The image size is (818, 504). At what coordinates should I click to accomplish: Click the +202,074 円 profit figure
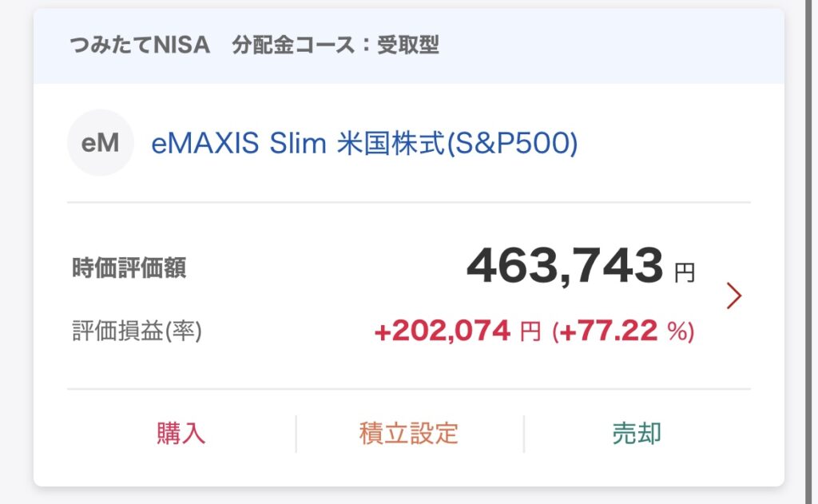point(458,331)
